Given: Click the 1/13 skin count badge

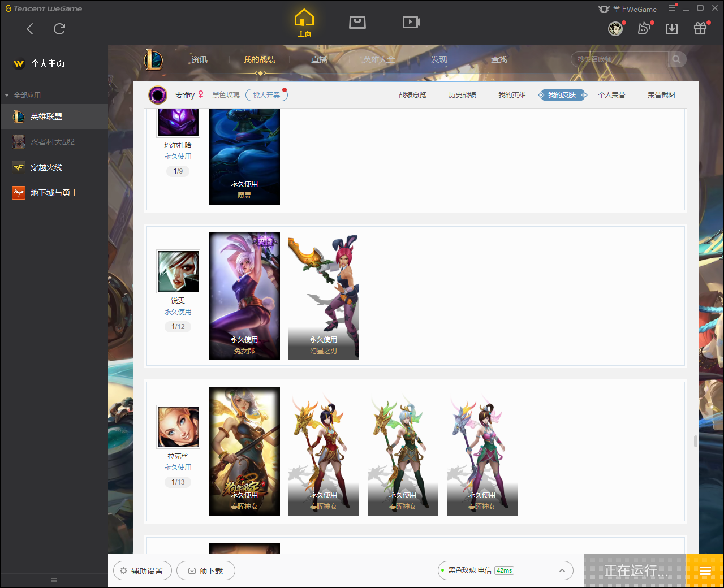Looking at the screenshot, I should [x=178, y=482].
